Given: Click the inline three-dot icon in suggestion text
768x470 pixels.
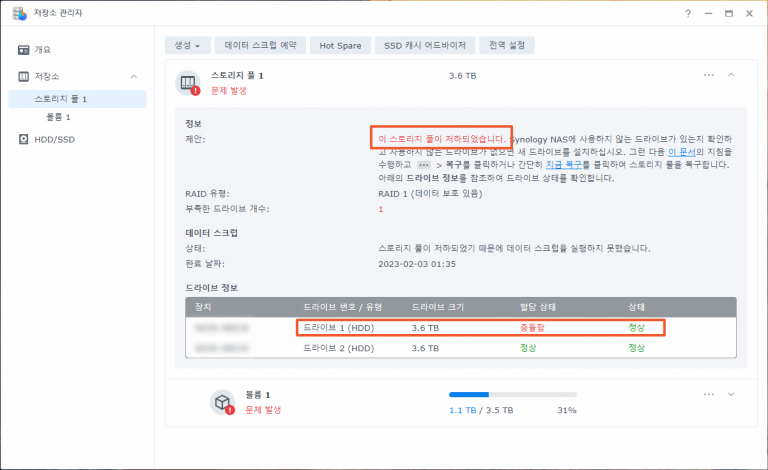Looking at the screenshot, I should click(x=424, y=165).
